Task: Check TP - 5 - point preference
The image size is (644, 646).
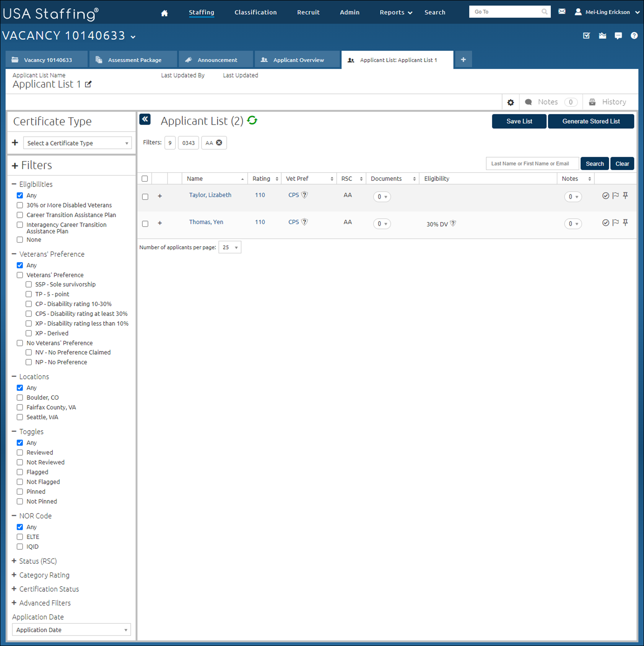Action: click(x=29, y=294)
